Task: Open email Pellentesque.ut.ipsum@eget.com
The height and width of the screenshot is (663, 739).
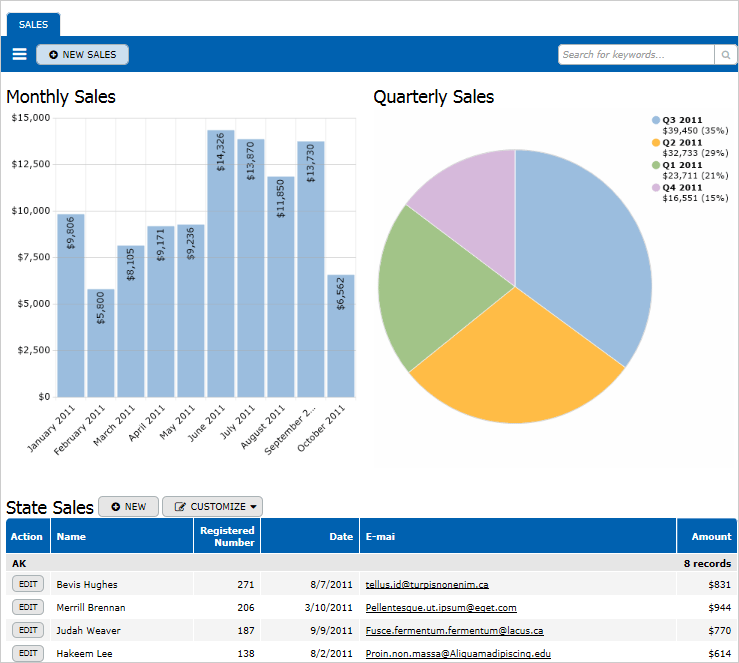Action: (441, 607)
